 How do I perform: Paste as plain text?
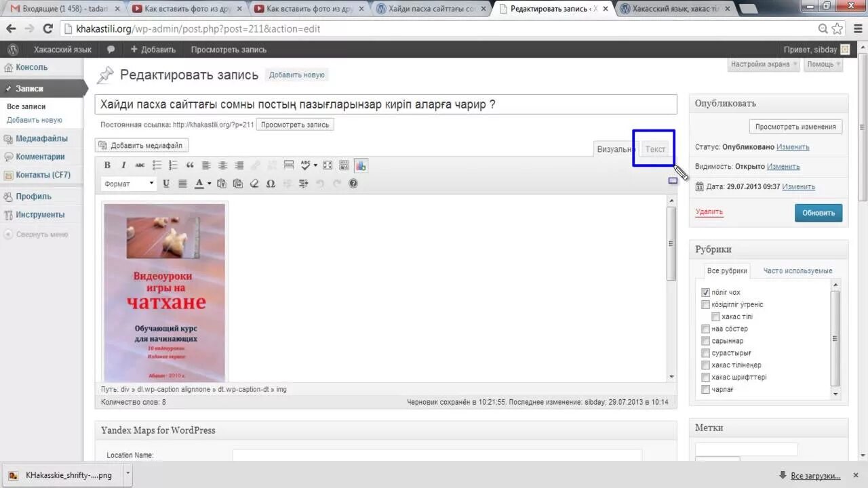coord(221,184)
